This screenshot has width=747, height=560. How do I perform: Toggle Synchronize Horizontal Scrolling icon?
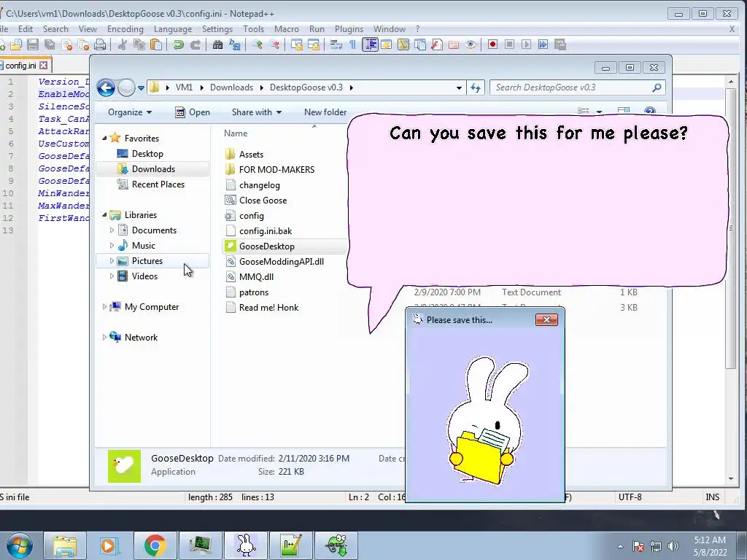[x=314, y=44]
